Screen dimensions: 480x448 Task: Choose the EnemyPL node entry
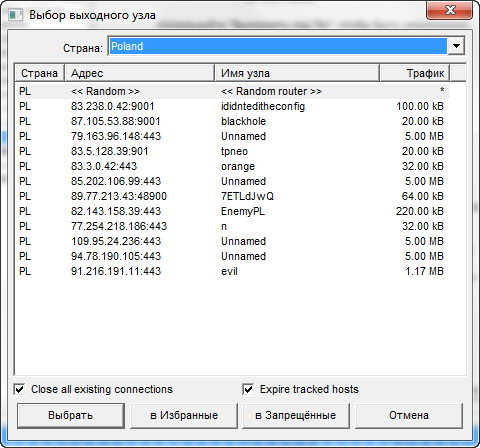[233, 211]
